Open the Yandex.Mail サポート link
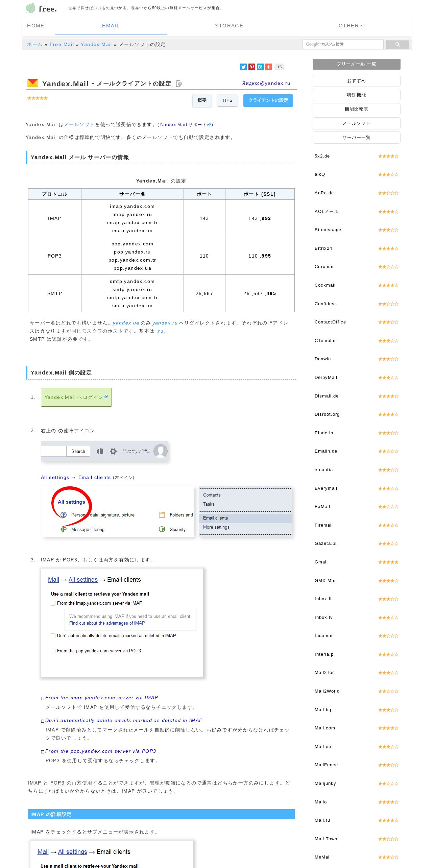 185,124
